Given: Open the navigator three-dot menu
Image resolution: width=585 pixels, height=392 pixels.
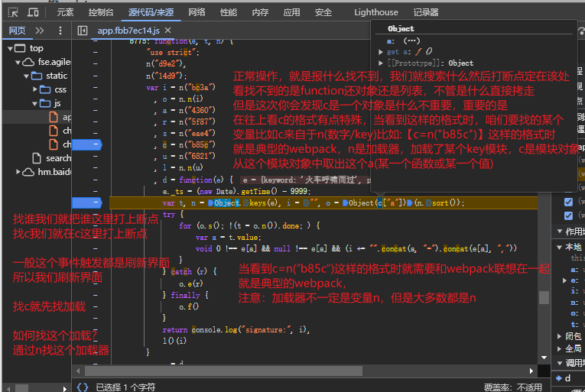Looking at the screenshot, I should 60,31.
